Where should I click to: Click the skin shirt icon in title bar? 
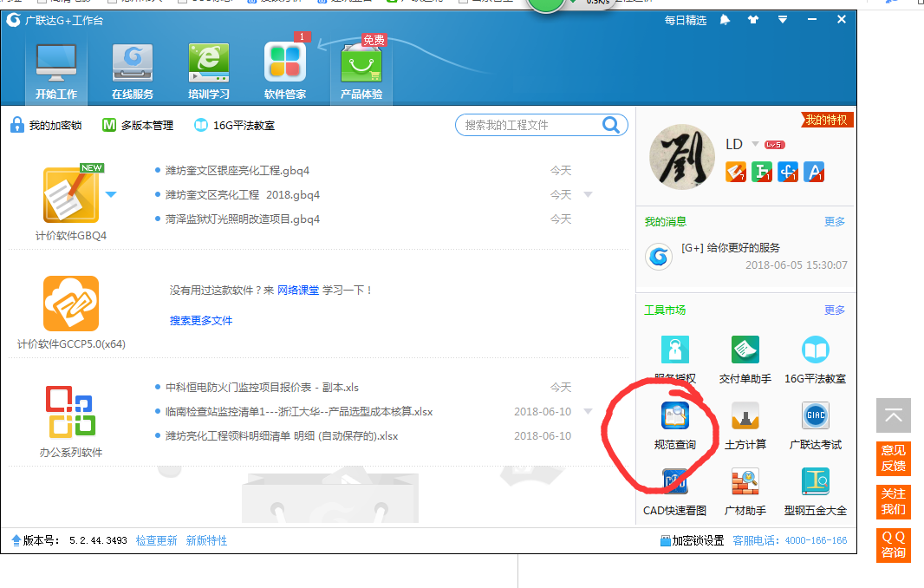[x=753, y=19]
